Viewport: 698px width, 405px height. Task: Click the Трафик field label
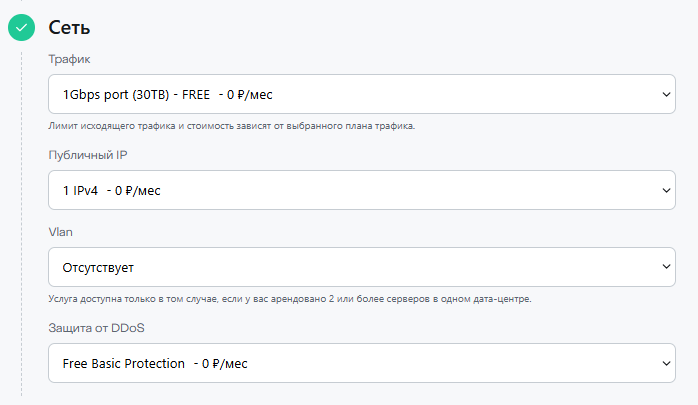pyautogui.click(x=69, y=59)
